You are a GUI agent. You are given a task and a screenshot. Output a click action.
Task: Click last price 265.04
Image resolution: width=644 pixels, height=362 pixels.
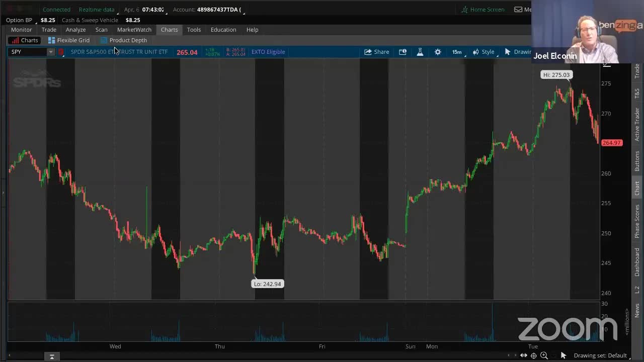click(x=187, y=52)
